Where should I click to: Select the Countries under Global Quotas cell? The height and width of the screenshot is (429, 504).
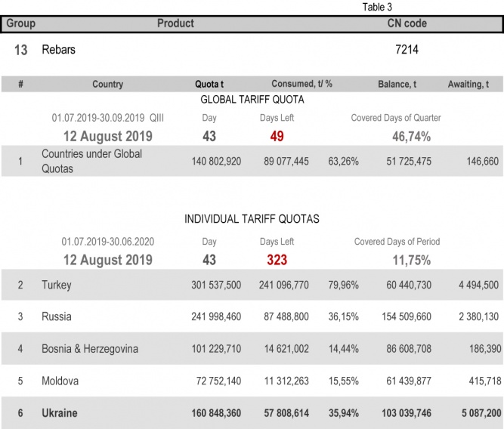click(81, 161)
